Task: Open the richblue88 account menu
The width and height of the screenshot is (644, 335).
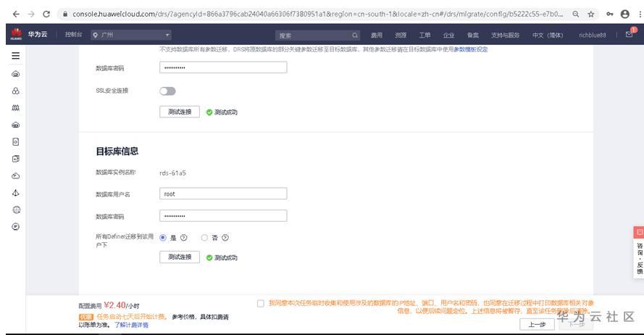Action: pos(593,36)
